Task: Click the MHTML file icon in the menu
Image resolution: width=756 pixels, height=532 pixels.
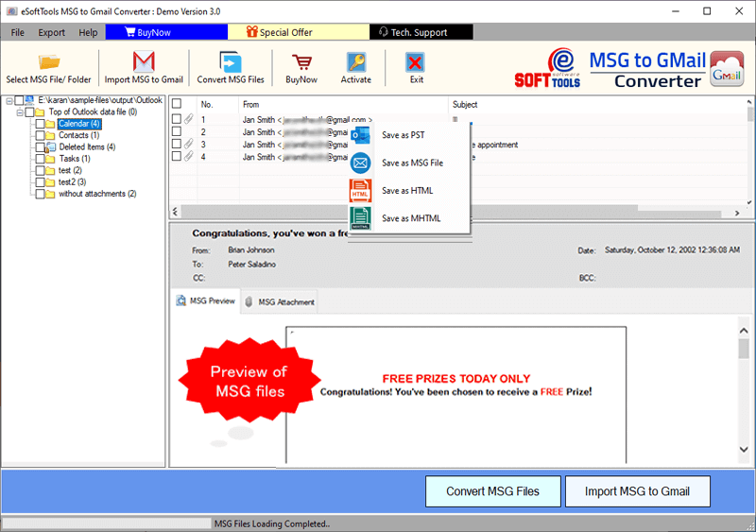Action: tap(361, 218)
